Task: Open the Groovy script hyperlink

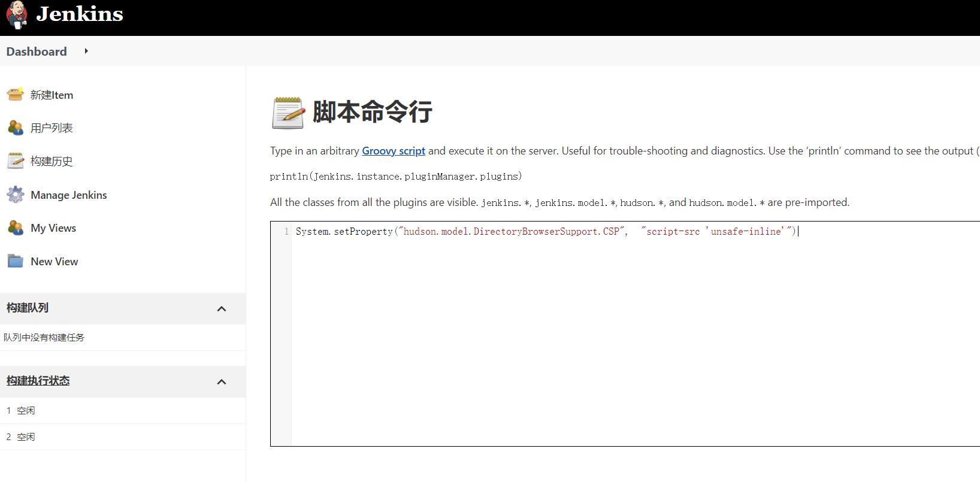Action: click(394, 151)
